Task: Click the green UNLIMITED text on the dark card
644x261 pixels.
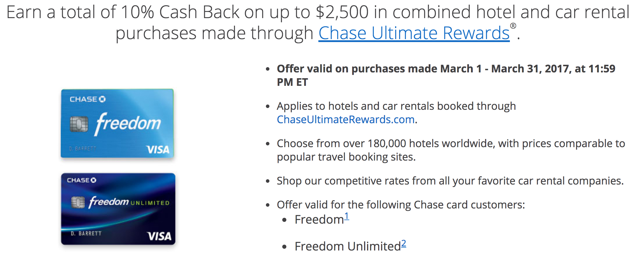Action: [x=150, y=203]
